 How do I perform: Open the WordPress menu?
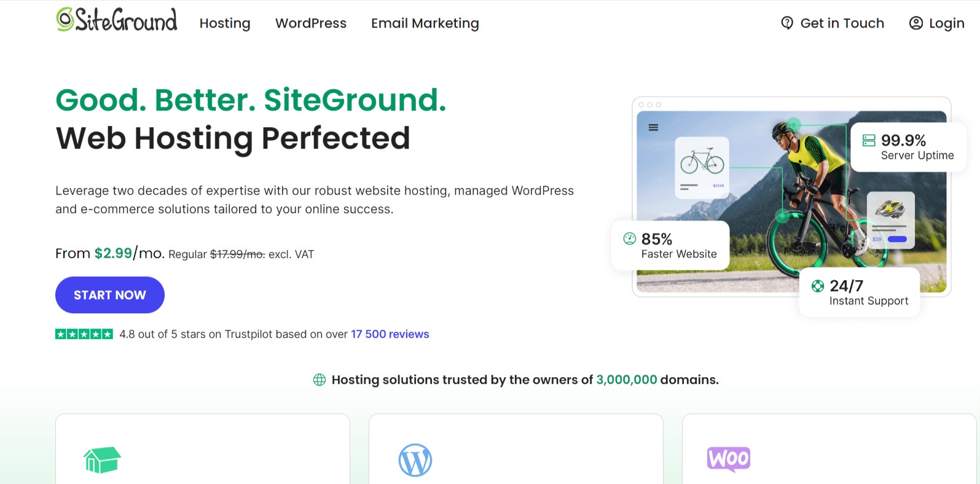point(311,23)
